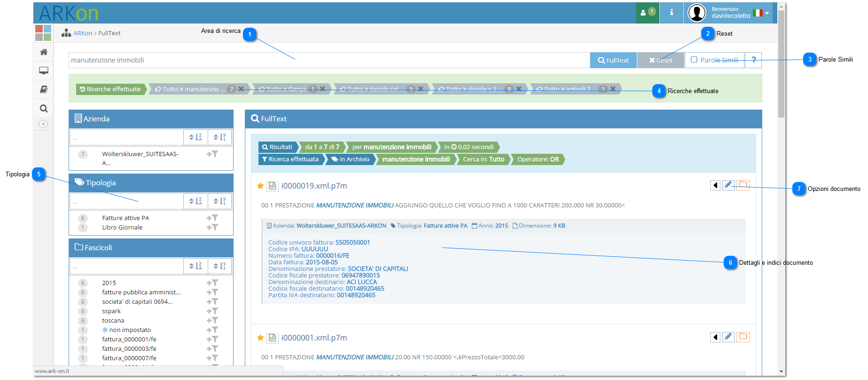Collapse arrow for i0000001.xml.p7m options
Screen dimensions: 868x380
click(x=715, y=337)
